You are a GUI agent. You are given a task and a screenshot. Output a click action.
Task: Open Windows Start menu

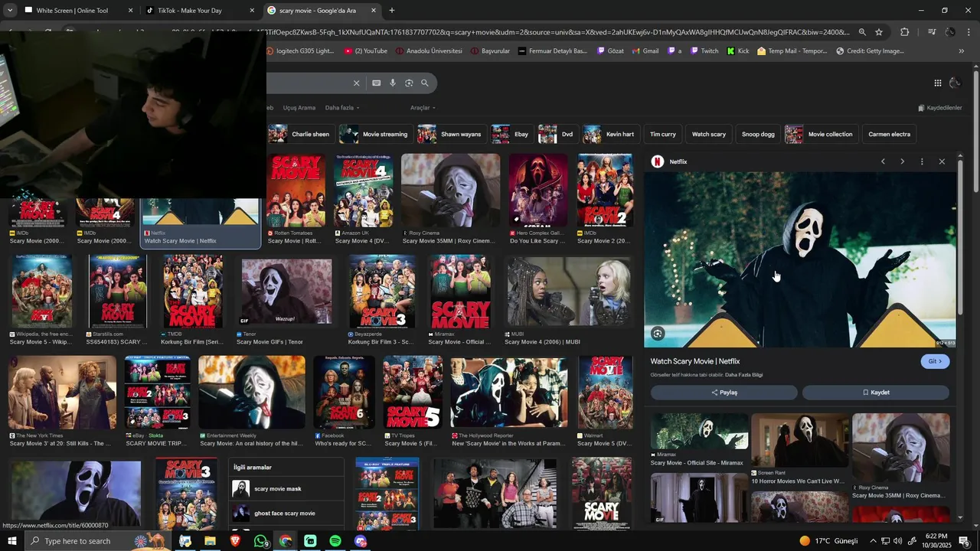click(11, 541)
